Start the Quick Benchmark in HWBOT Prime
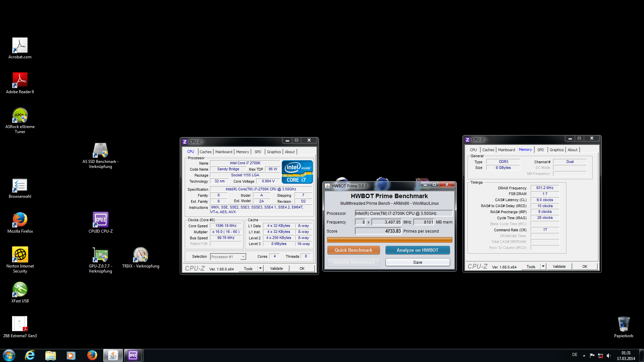Viewport: 644px width, 362px height. tap(354, 250)
